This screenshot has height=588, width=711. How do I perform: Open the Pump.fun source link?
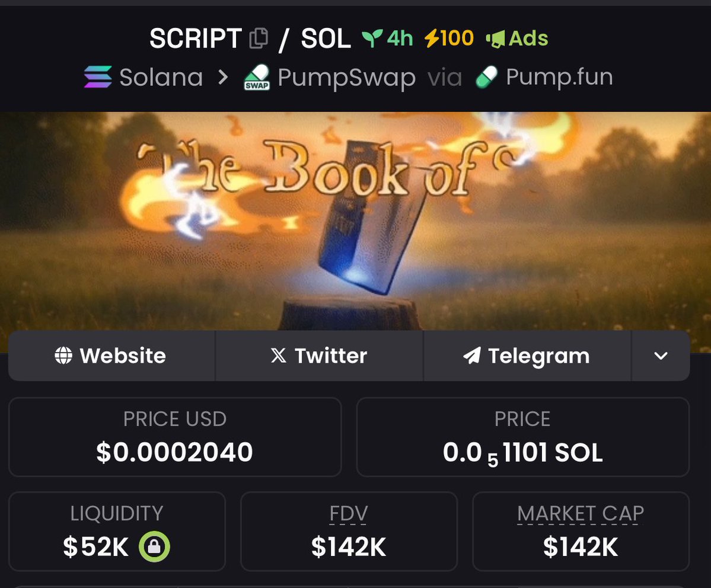[560, 77]
